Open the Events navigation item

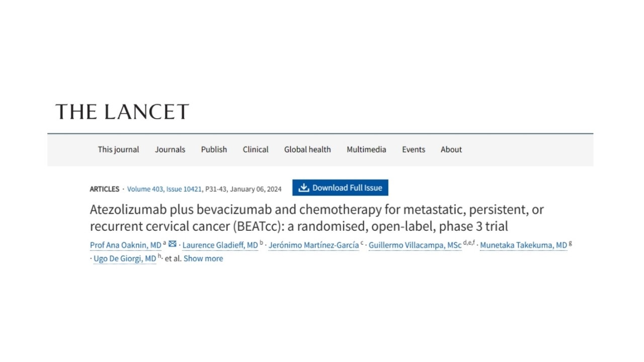pyautogui.click(x=414, y=149)
